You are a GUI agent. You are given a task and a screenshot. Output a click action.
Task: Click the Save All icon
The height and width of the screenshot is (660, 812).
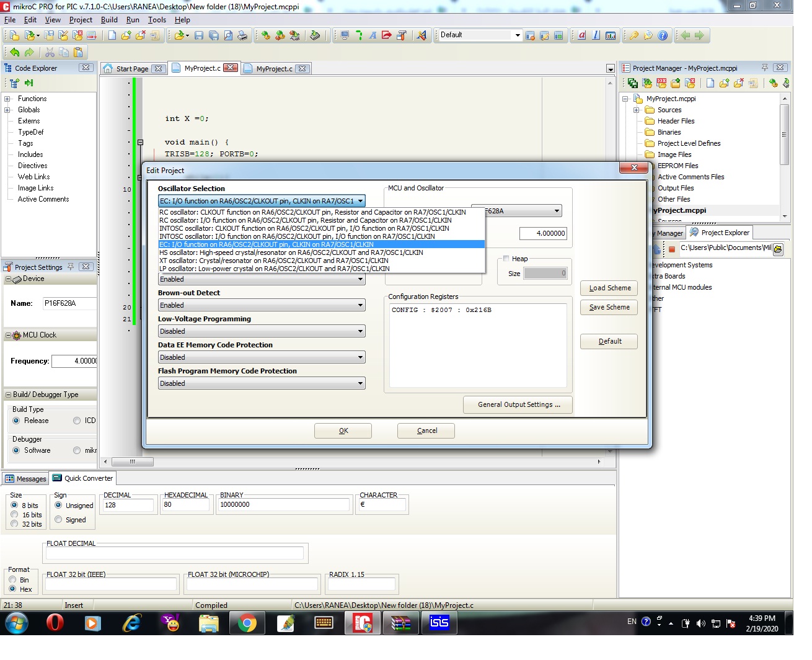coord(214,35)
